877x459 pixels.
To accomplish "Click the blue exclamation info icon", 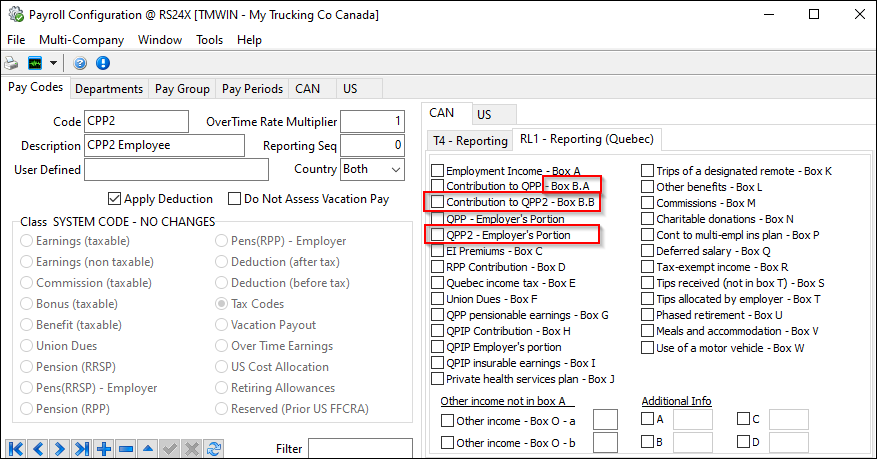I will tap(102, 63).
